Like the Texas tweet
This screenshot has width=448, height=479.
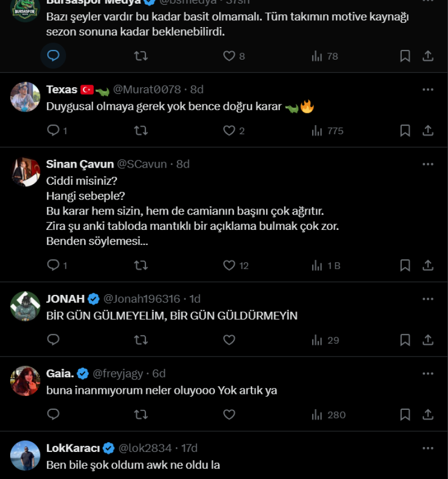pyautogui.click(x=229, y=130)
